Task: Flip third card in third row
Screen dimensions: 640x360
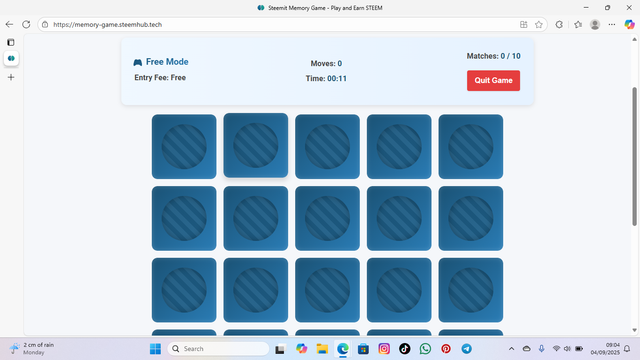Action: click(327, 290)
